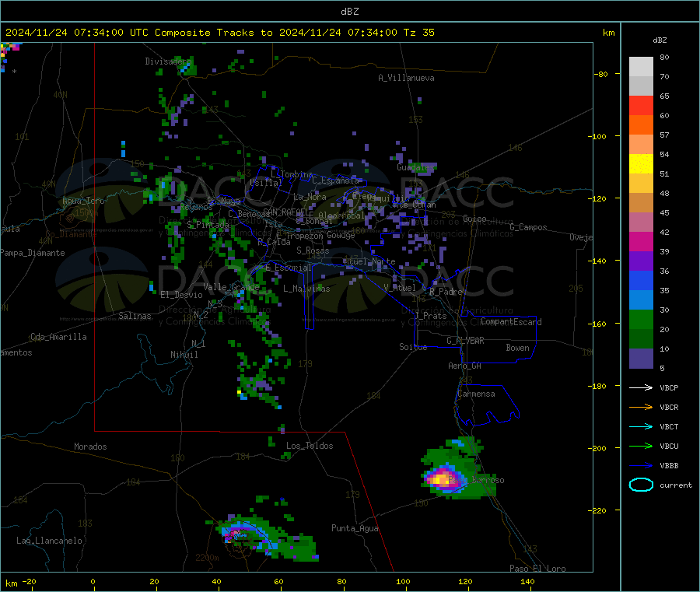Click the Soitue place label
The height and width of the screenshot is (592, 700).
pyautogui.click(x=413, y=347)
